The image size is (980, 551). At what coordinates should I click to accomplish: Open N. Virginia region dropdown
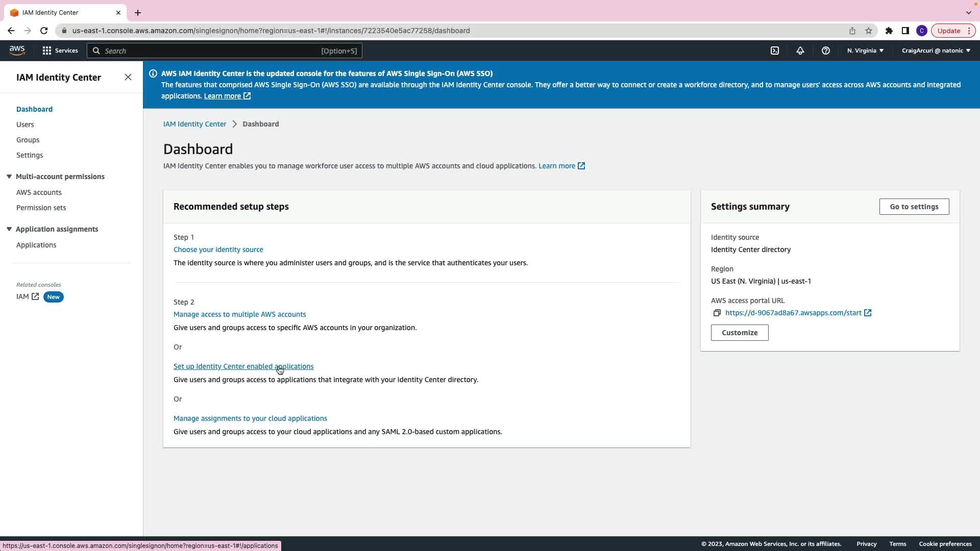[x=865, y=51]
